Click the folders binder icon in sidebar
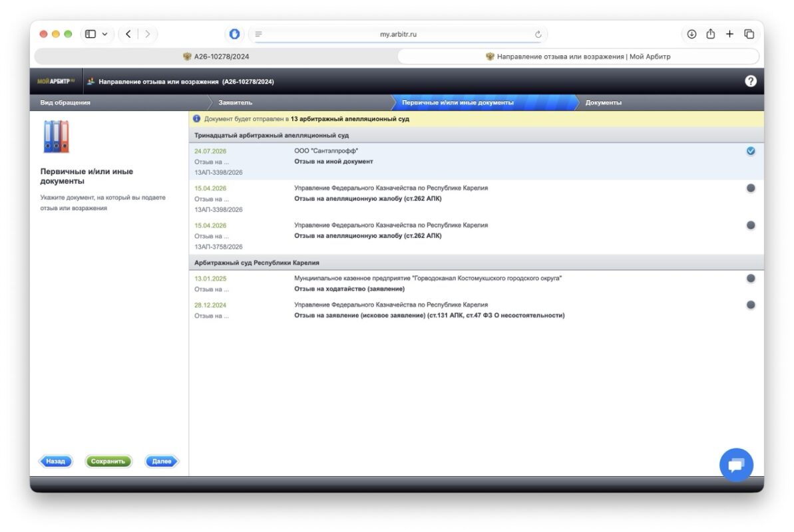The height and width of the screenshot is (532, 794). tap(56, 137)
